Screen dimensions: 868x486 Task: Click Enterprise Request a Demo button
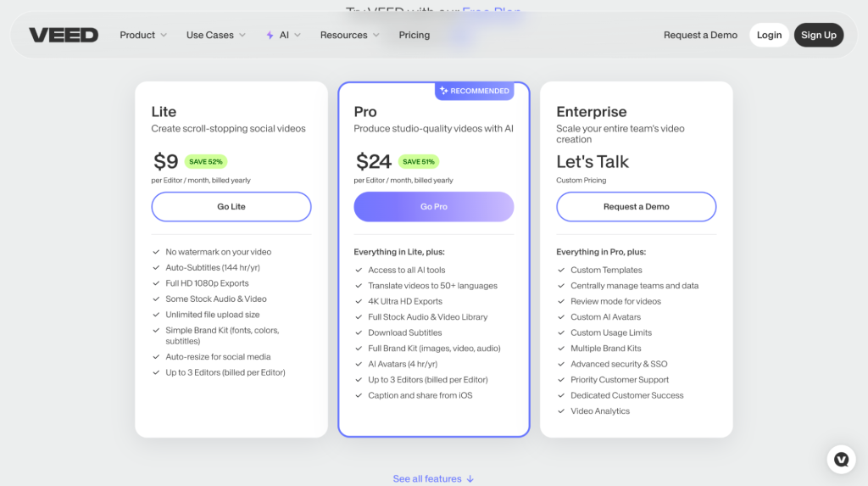[x=636, y=207]
